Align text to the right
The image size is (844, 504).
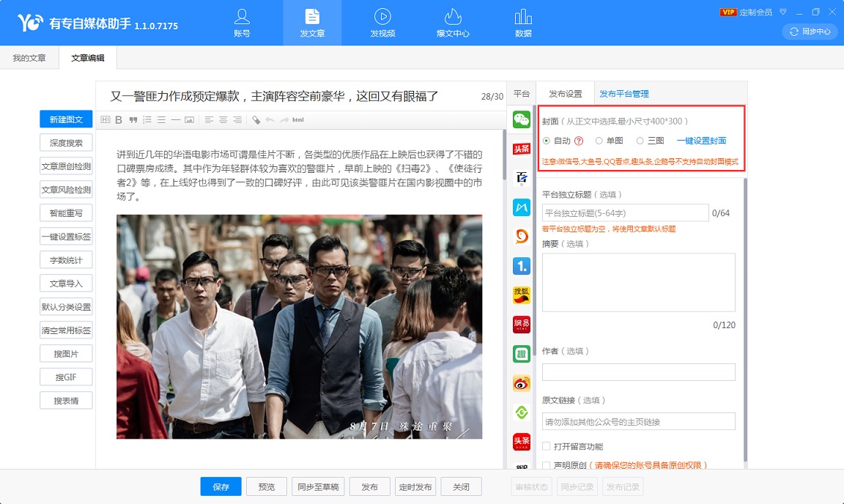(237, 119)
